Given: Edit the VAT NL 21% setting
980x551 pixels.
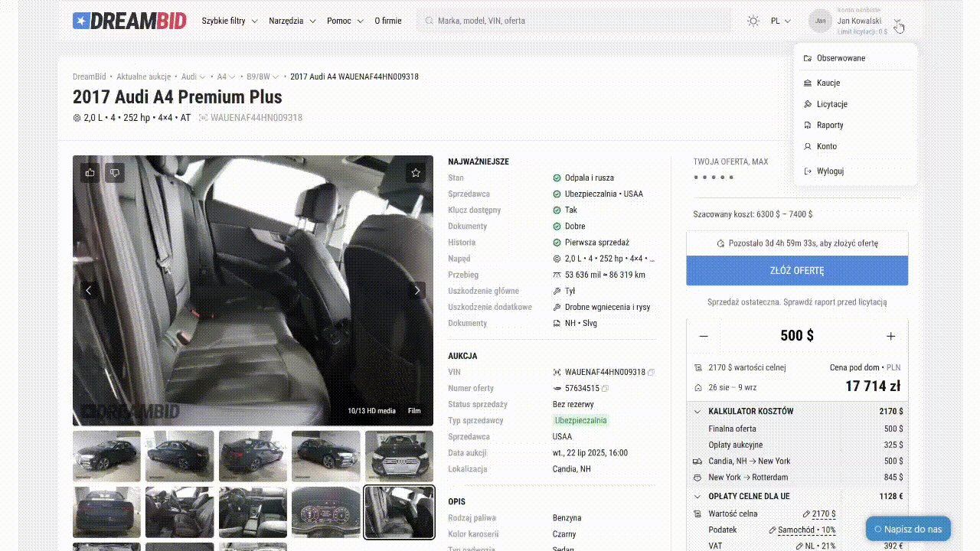Looking at the screenshot, I should [815, 546].
